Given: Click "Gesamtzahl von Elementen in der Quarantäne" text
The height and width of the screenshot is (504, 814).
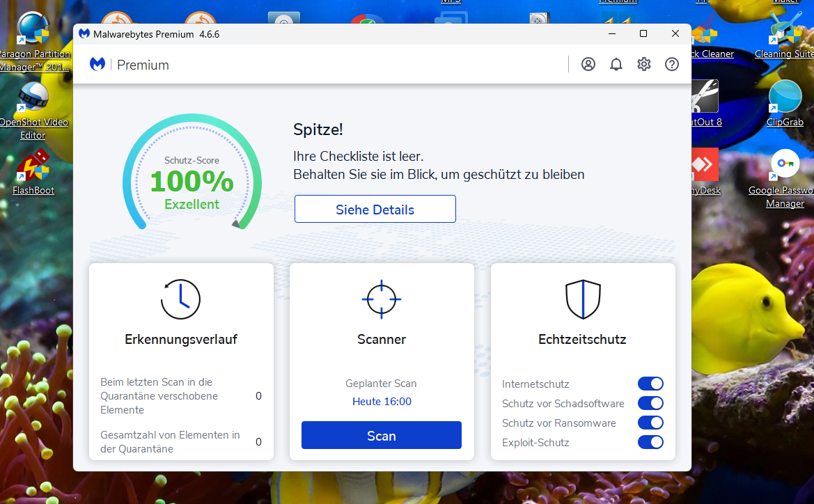Looking at the screenshot, I should click(x=170, y=442).
